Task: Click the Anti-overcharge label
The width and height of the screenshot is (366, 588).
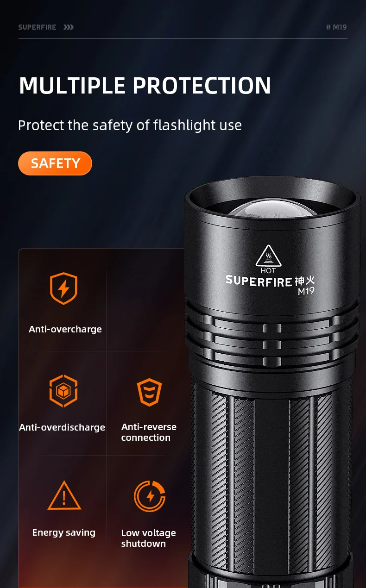Action: [x=65, y=329]
